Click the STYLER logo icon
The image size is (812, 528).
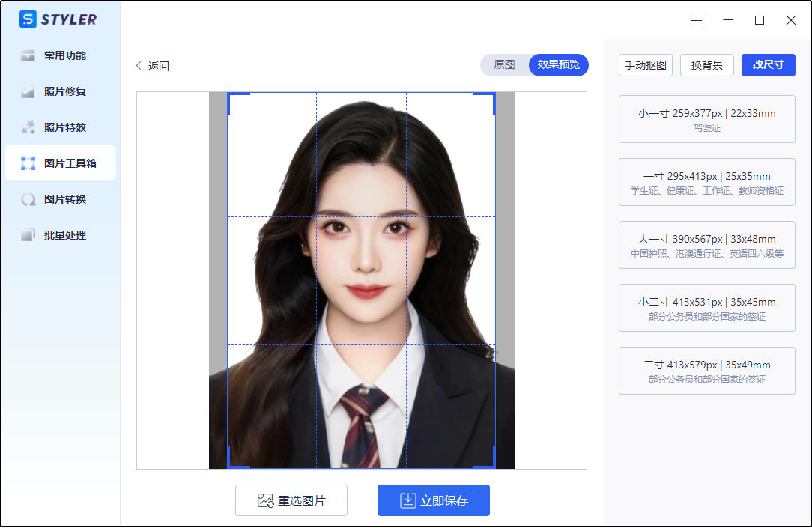point(28,19)
